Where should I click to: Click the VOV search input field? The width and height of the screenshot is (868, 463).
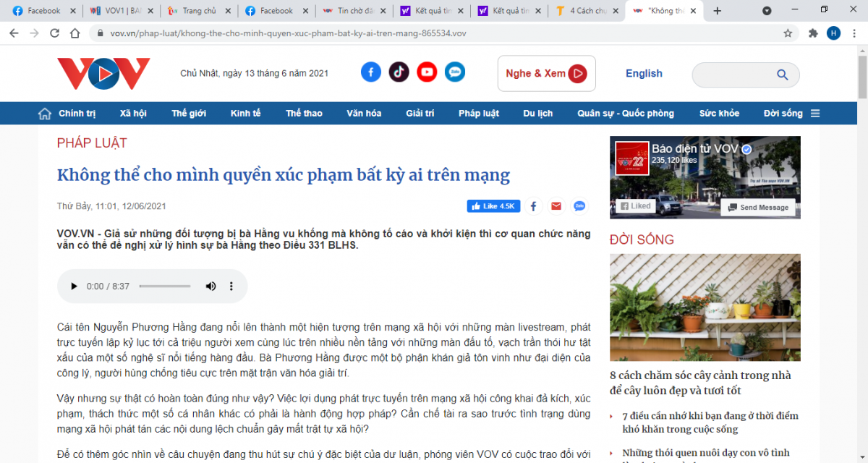click(732, 75)
